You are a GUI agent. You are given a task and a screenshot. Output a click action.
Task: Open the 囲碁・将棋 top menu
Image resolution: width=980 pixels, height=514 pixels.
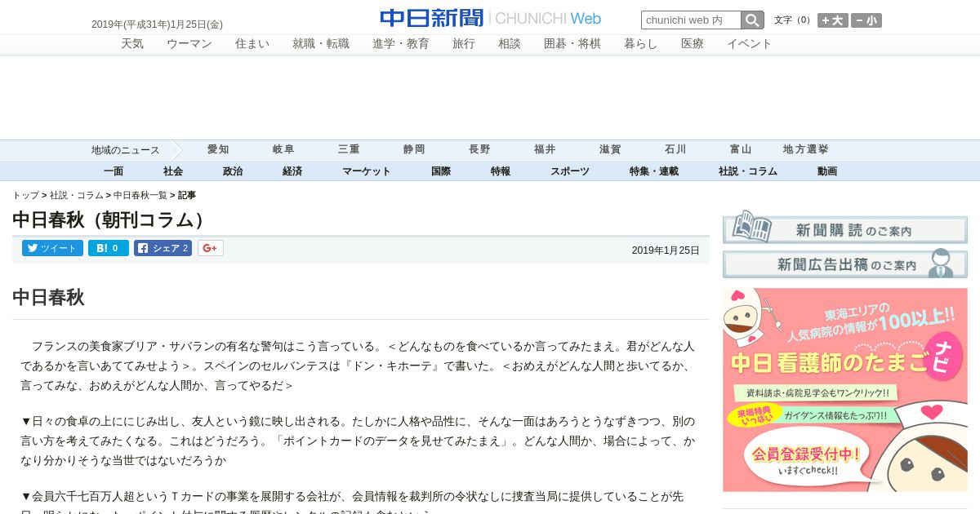point(572,44)
